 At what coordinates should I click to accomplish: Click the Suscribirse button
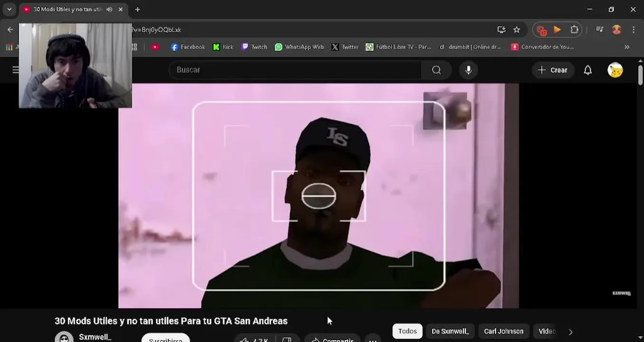click(165, 338)
